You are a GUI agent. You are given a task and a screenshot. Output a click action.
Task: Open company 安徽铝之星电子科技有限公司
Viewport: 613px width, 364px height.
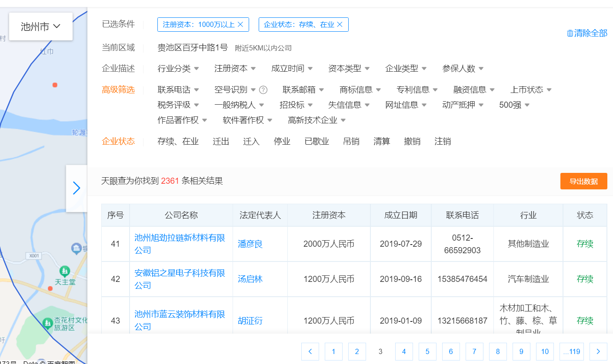pos(180,279)
